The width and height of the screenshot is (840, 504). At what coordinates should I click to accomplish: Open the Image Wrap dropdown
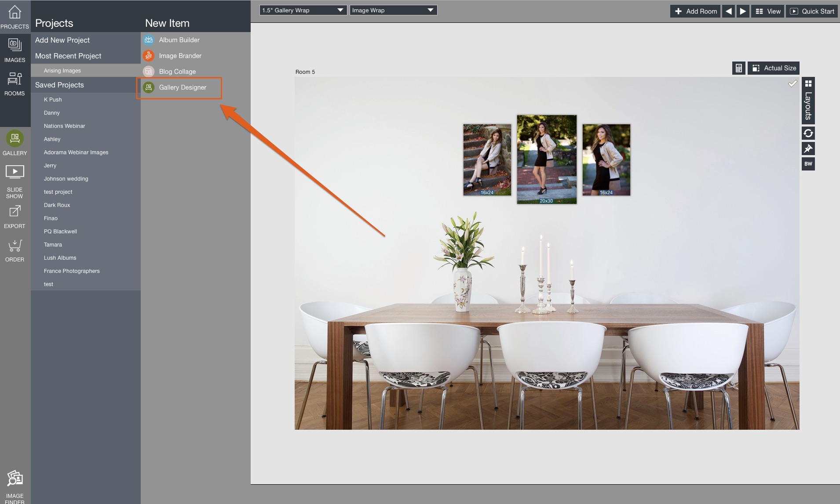[x=393, y=10]
